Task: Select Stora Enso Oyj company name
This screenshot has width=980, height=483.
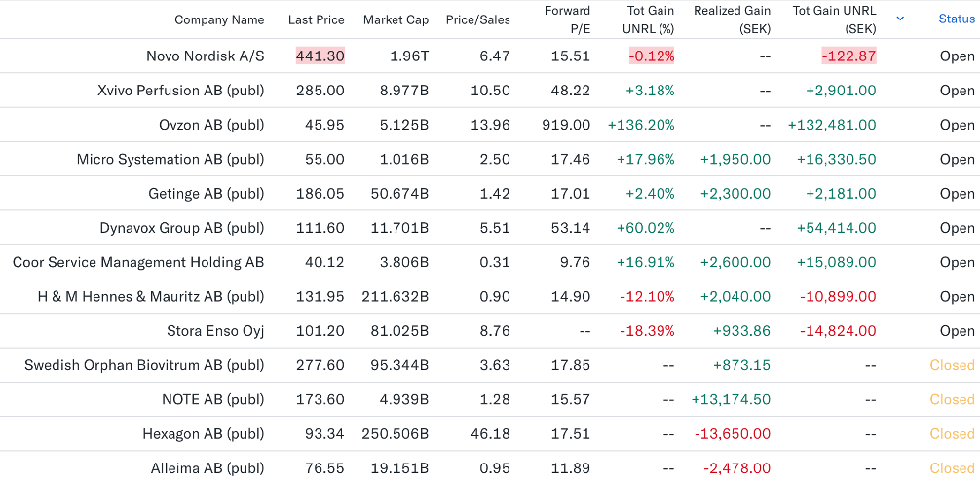Action: pos(215,330)
